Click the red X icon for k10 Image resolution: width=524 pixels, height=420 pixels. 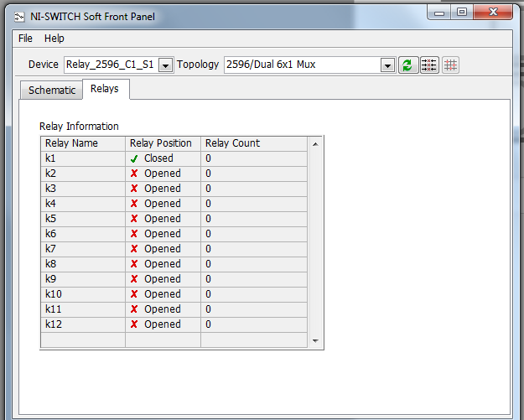(134, 294)
